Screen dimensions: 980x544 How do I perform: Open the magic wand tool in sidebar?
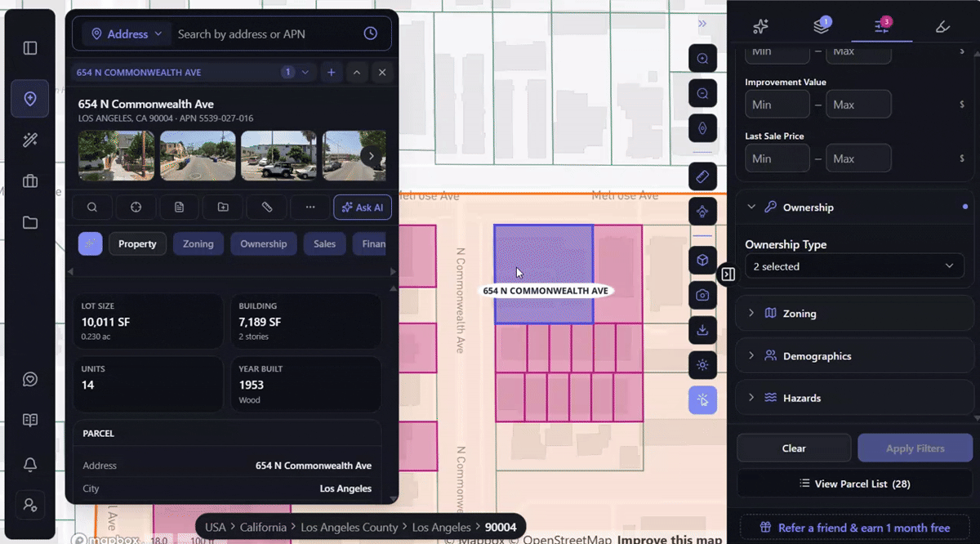coord(30,140)
